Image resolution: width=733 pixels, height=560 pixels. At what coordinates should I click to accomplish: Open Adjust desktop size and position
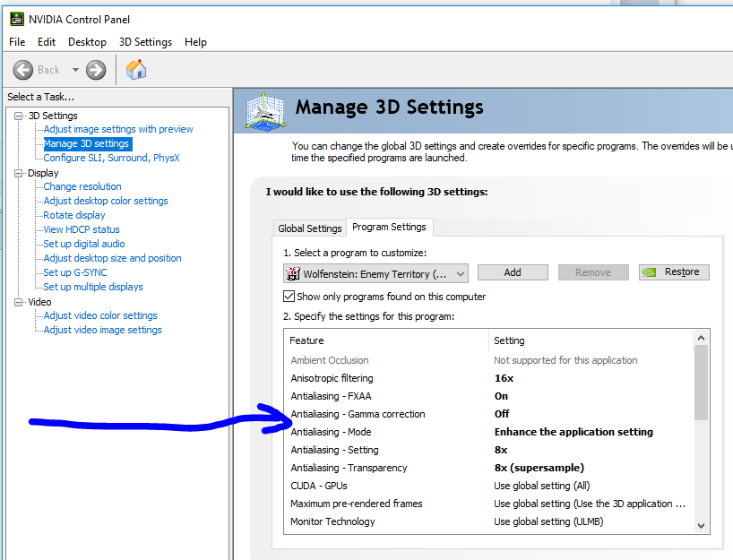[x=112, y=258]
